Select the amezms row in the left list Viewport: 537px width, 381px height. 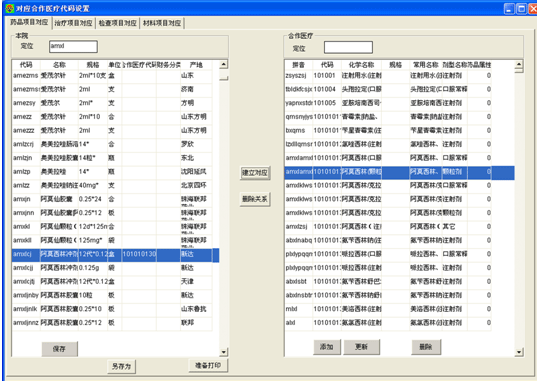tap(112, 75)
